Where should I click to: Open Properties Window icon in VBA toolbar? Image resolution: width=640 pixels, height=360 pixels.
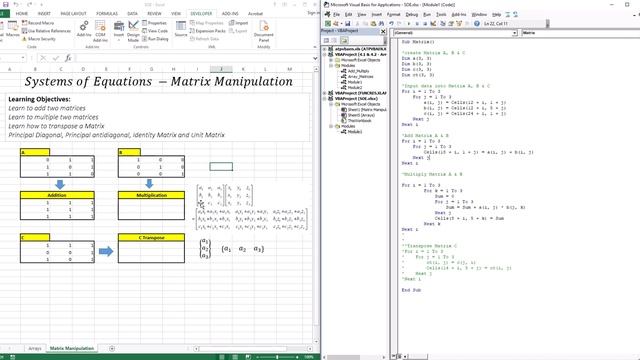(451, 24)
